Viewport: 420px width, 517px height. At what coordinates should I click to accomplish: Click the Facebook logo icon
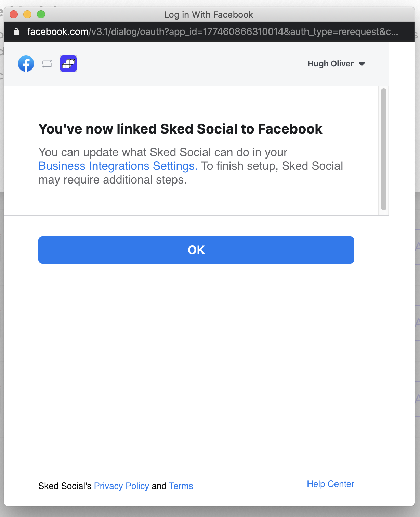pyautogui.click(x=26, y=64)
